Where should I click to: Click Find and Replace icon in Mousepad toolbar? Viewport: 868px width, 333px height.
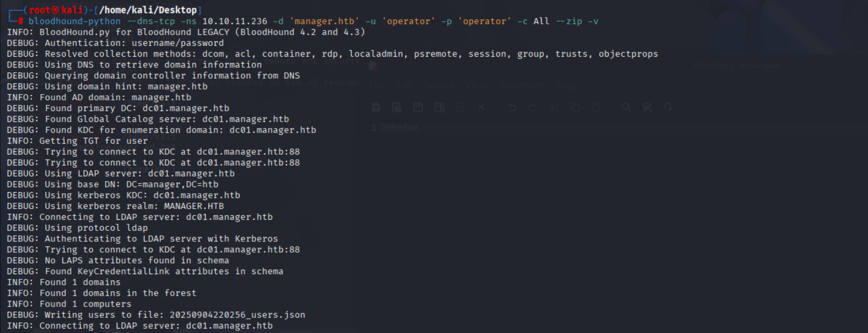647,108
